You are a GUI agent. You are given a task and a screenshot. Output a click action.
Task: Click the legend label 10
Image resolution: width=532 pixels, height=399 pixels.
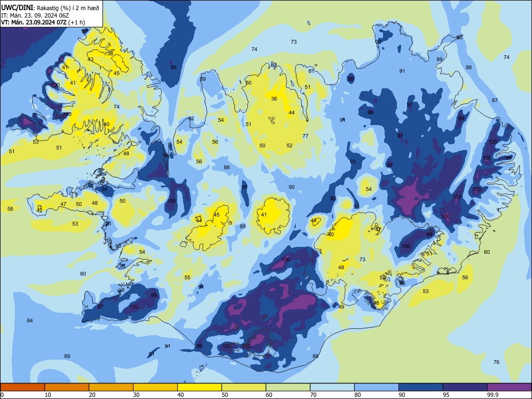(48, 395)
